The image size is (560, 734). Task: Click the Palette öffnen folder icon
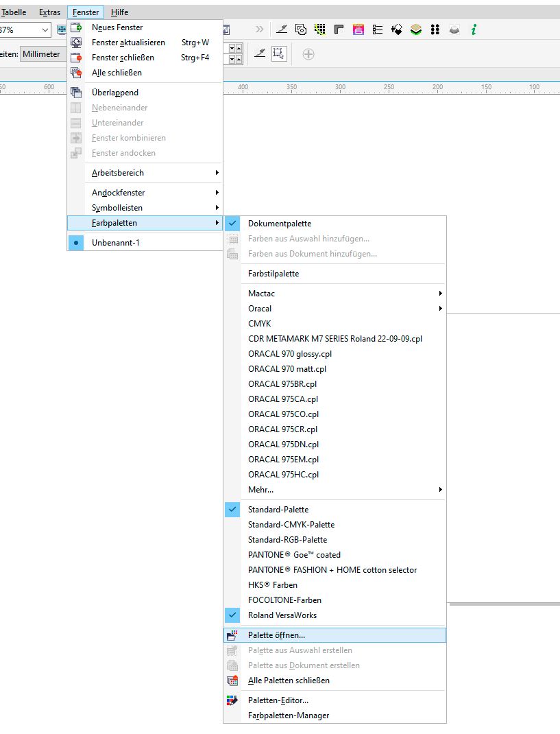[232, 635]
